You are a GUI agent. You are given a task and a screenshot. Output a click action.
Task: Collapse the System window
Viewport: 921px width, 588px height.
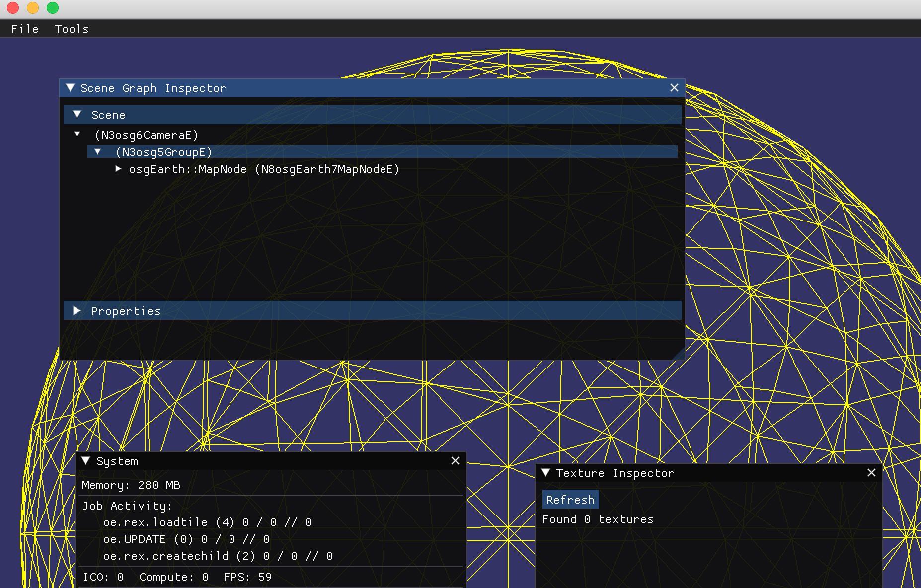(86, 461)
